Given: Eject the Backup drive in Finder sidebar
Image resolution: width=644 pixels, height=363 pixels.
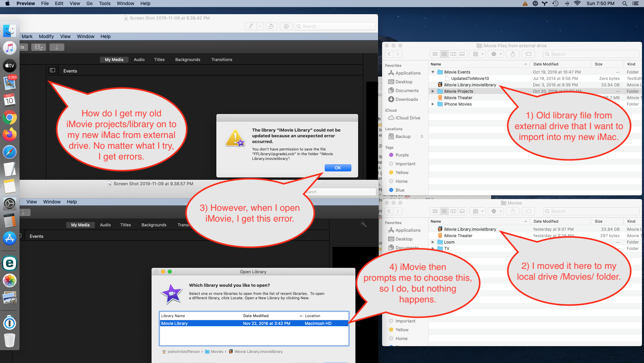Looking at the screenshot, I should [422, 136].
